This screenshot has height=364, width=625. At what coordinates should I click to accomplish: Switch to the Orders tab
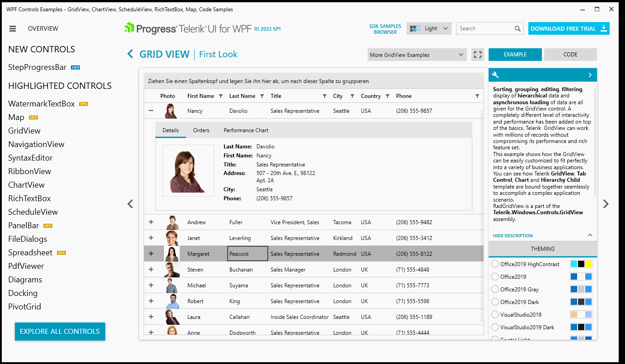tap(201, 130)
